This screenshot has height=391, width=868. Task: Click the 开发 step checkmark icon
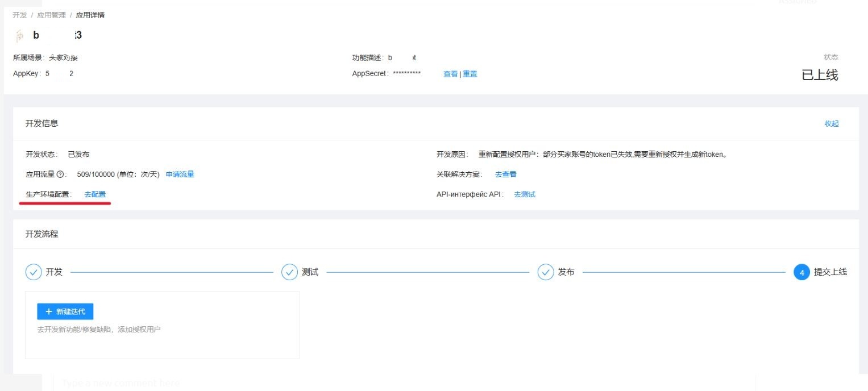point(34,272)
